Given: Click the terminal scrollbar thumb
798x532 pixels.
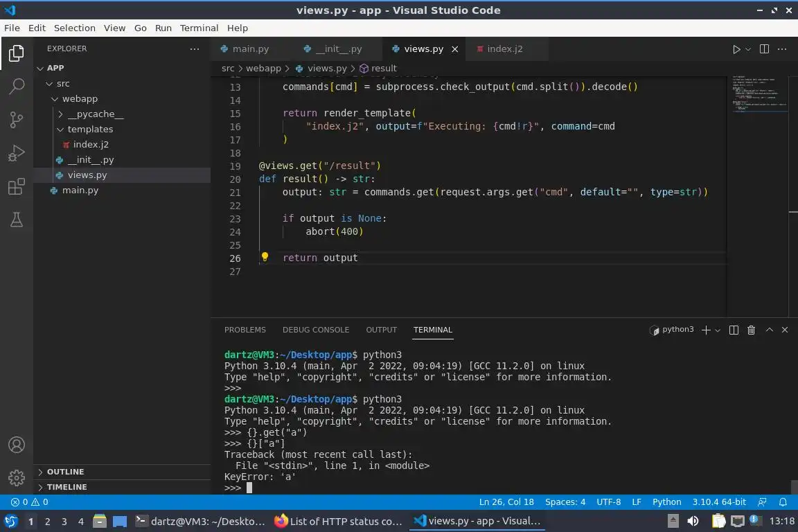Looking at the screenshot, I should [794, 487].
